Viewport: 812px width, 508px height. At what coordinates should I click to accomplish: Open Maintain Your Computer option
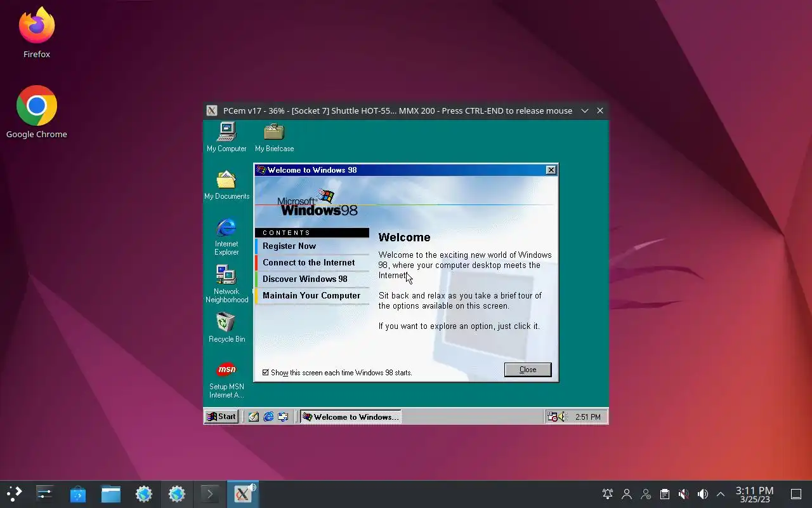click(311, 295)
